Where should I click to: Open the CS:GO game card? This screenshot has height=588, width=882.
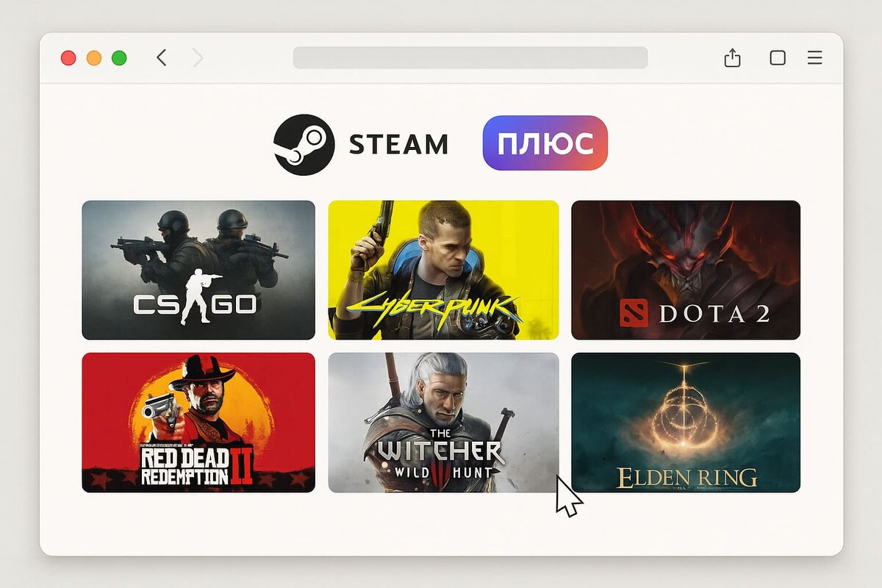coord(198,270)
